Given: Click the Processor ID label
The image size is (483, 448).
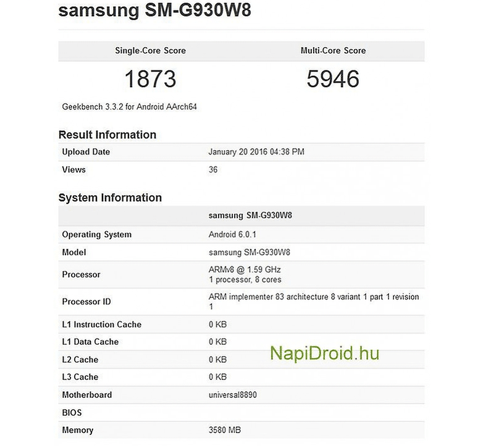Looking at the screenshot, I should pos(86,302).
